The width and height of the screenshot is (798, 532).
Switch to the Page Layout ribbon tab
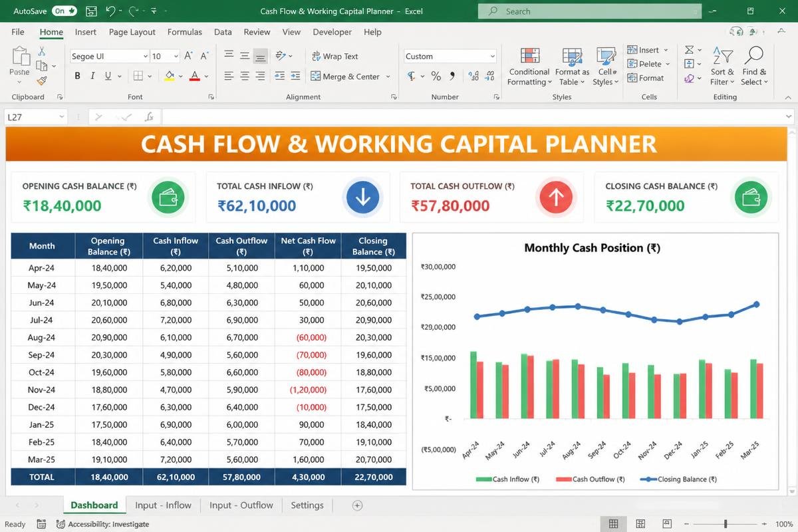(x=132, y=32)
